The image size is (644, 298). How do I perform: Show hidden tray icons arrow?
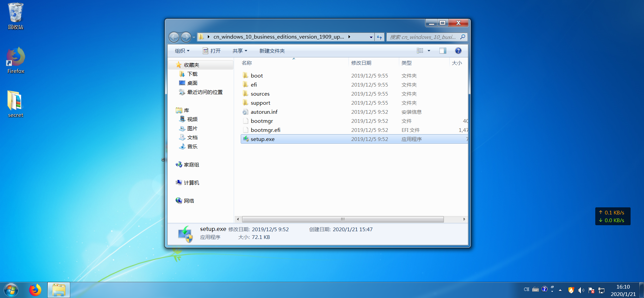tap(560, 290)
